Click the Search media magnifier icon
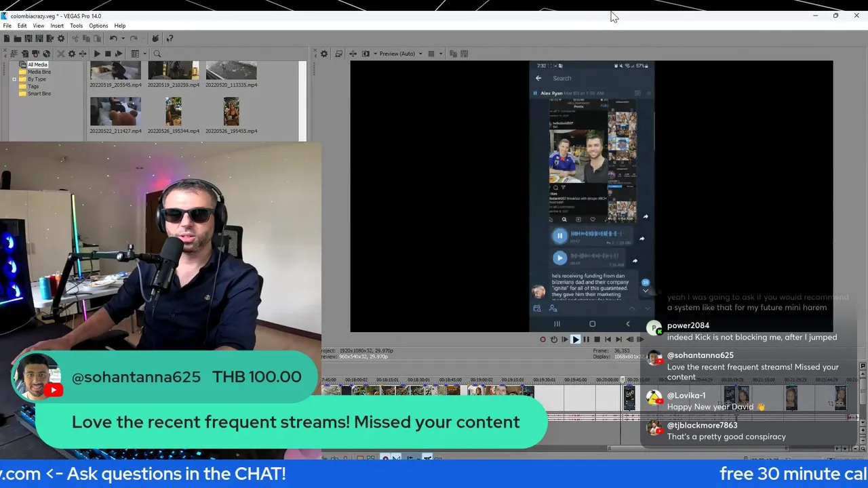Viewport: 868px width, 488px height. [x=157, y=54]
